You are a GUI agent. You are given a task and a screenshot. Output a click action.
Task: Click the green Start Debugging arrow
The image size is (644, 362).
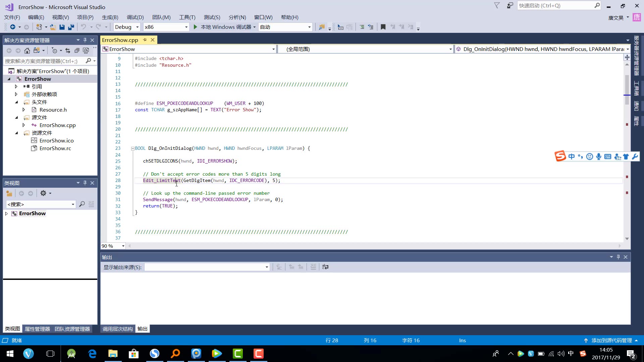pyautogui.click(x=196, y=27)
